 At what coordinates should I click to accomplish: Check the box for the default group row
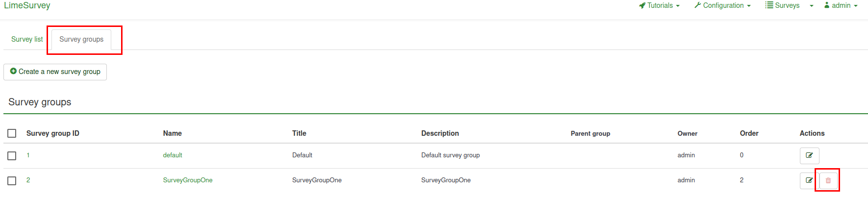pyautogui.click(x=12, y=156)
